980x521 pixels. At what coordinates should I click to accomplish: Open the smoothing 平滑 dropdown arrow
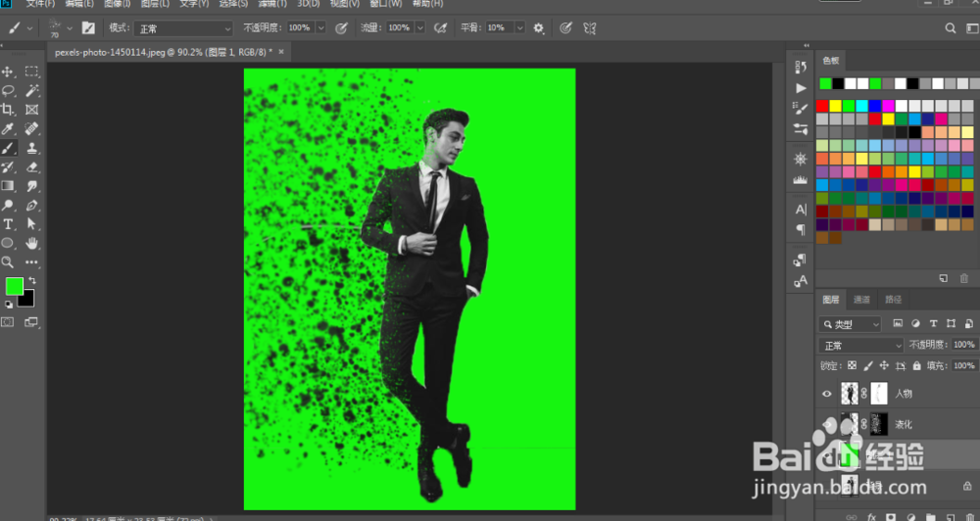click(x=520, y=28)
